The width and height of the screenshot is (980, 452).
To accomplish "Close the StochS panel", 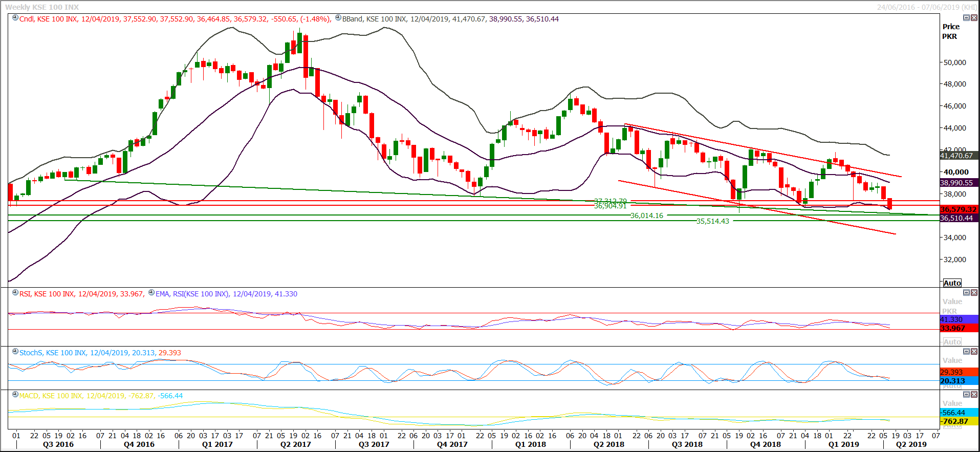I will point(974,352).
